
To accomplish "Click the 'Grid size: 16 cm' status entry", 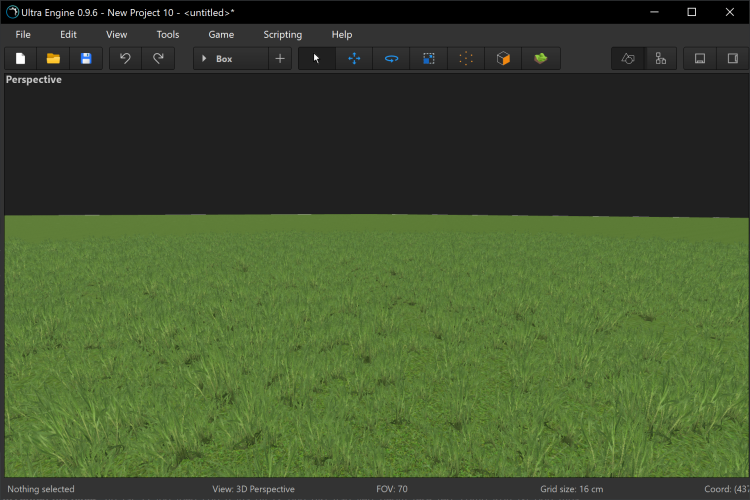I will point(572,489).
